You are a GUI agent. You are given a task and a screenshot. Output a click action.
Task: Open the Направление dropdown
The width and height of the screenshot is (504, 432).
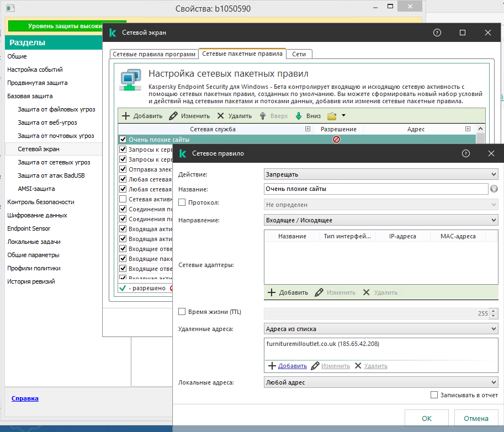coord(381,220)
